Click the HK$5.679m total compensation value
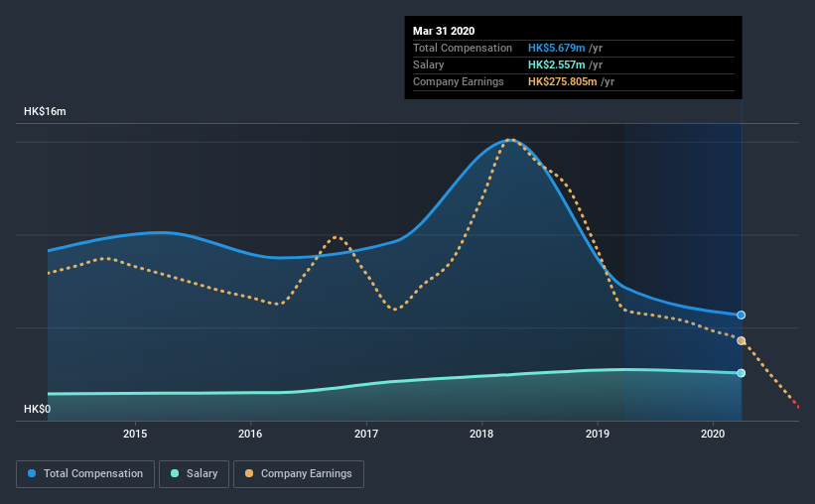The width and height of the screenshot is (815, 504). point(556,48)
